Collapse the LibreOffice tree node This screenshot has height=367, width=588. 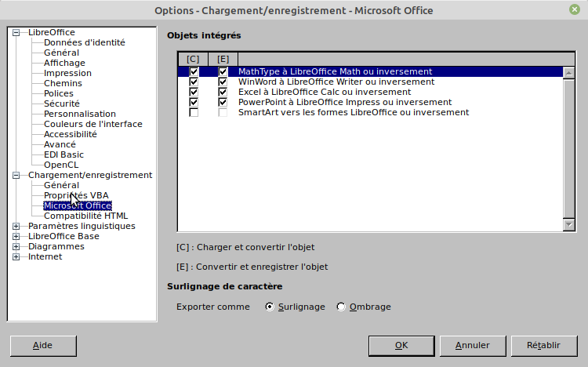16,33
